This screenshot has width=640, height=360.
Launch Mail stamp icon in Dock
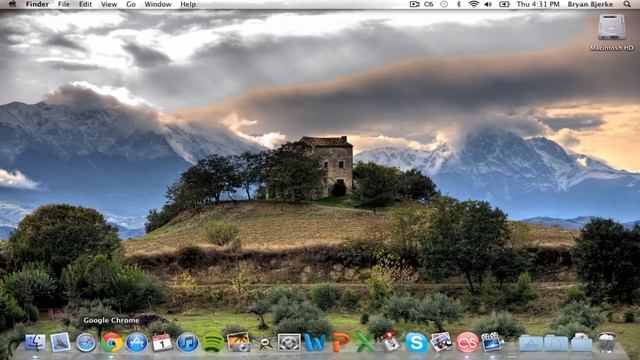pos(60,342)
